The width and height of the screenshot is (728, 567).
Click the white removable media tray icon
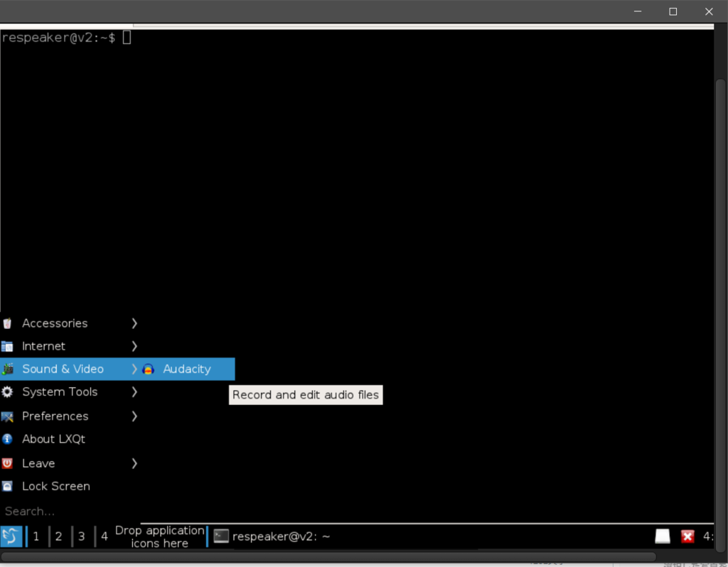pos(663,536)
